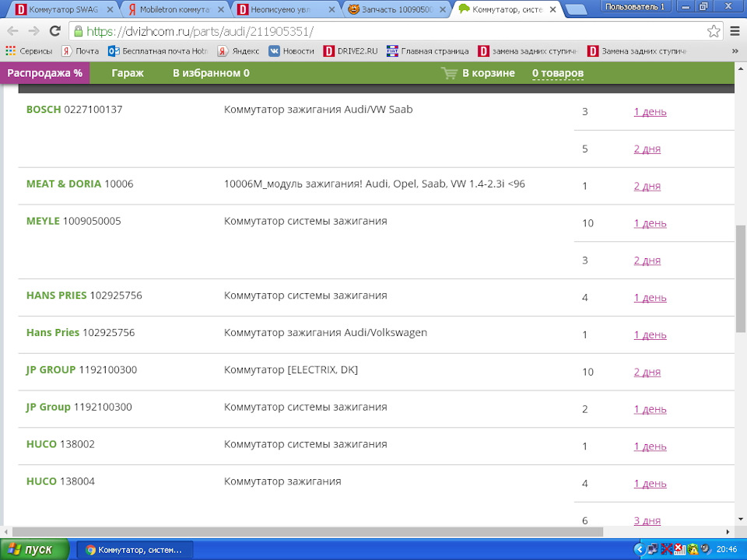
Task: Open JP Group Коммутатор системы зажигания entry
Action: point(79,407)
